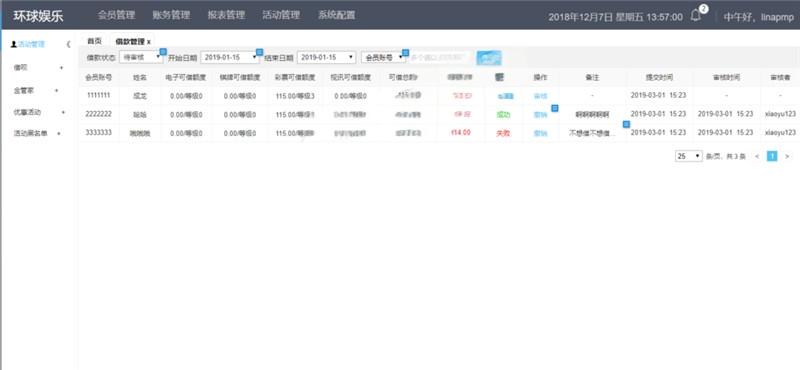Click the 115.00/等级3 lottery quota cell

295,95
